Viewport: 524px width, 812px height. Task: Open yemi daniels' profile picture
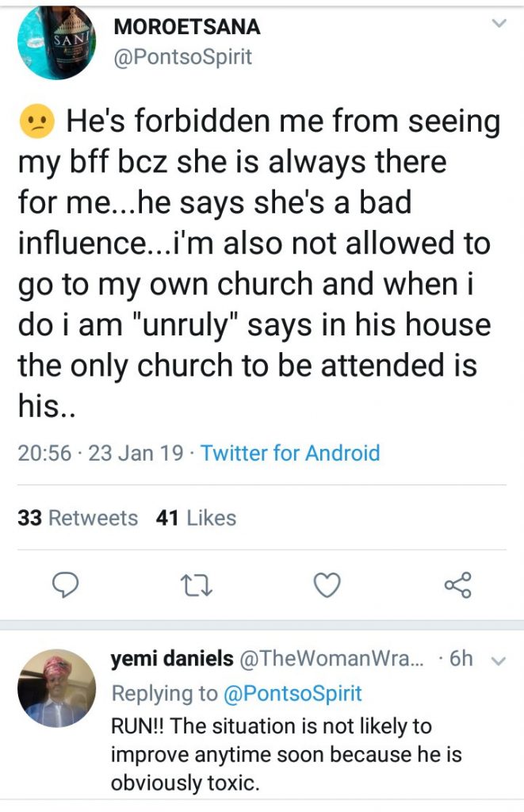[56, 687]
